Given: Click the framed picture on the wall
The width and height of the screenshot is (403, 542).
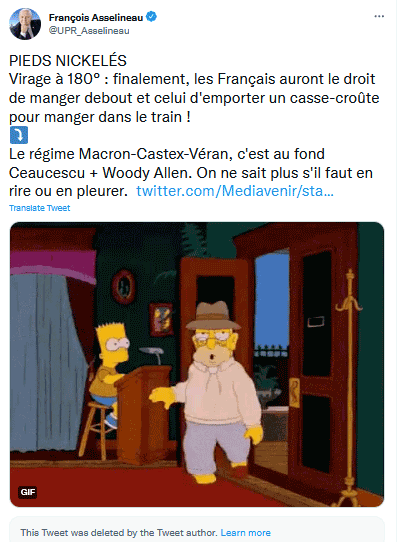Looking at the screenshot, I should 161,319.
